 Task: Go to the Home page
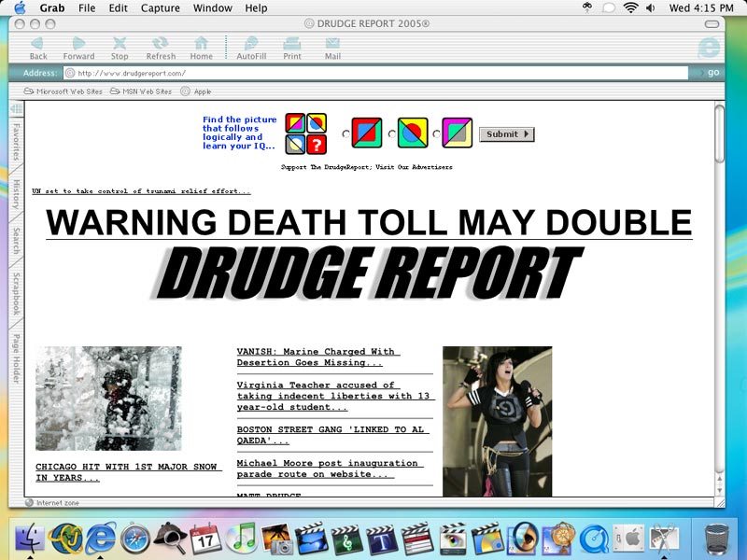(x=201, y=49)
